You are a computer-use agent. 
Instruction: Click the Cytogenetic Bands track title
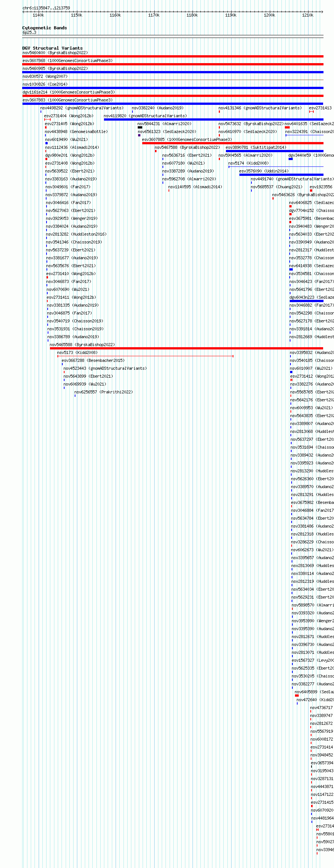[45, 28]
